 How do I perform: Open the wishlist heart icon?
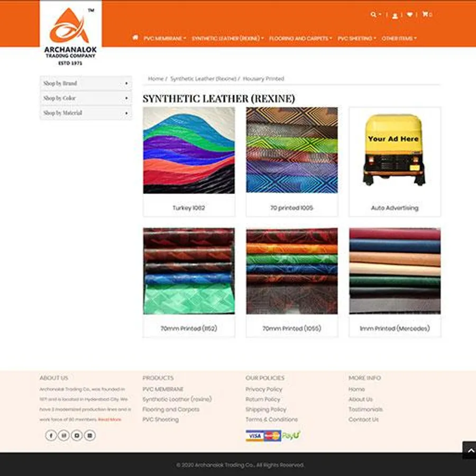(409, 14)
